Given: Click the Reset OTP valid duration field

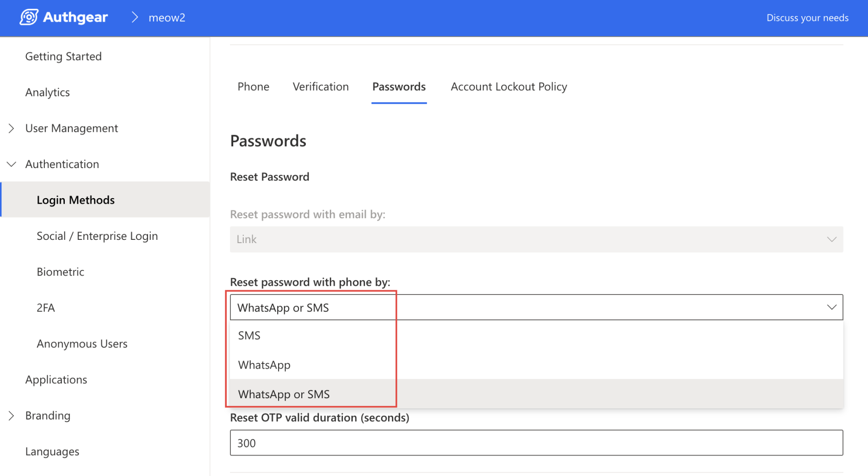Looking at the screenshot, I should (x=536, y=443).
